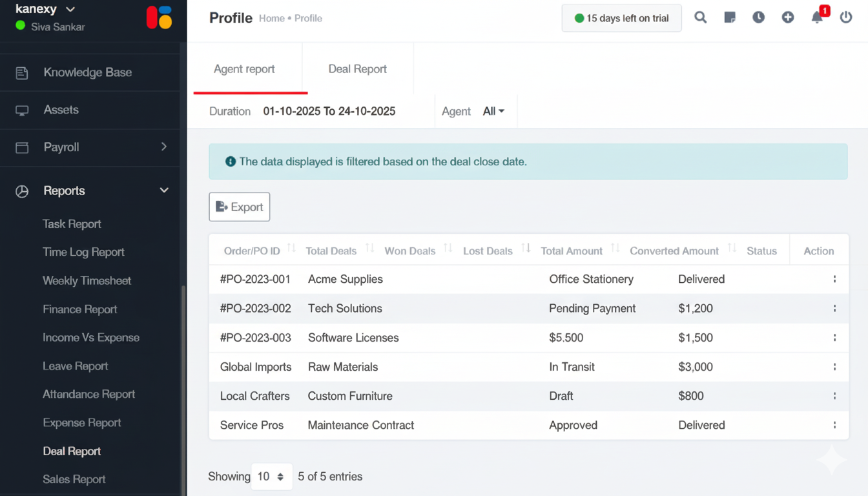Click the search magnifier icon in header
The width and height of the screenshot is (868, 496).
tap(700, 17)
